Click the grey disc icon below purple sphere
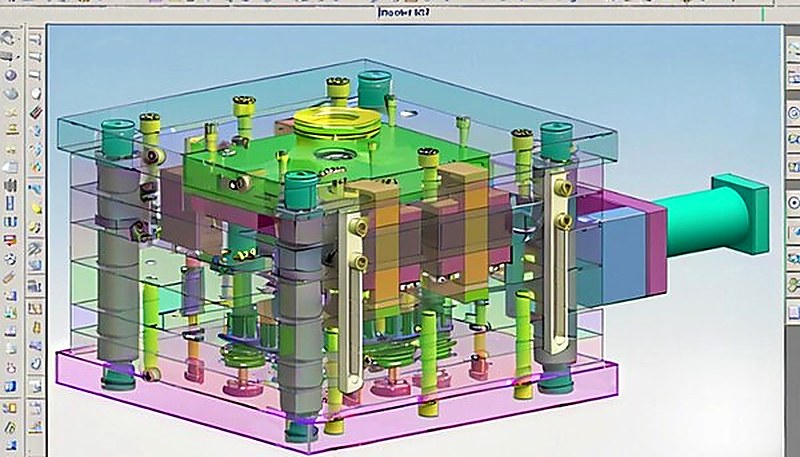Screen dimensions: 800x457 pyautogui.click(x=11, y=94)
